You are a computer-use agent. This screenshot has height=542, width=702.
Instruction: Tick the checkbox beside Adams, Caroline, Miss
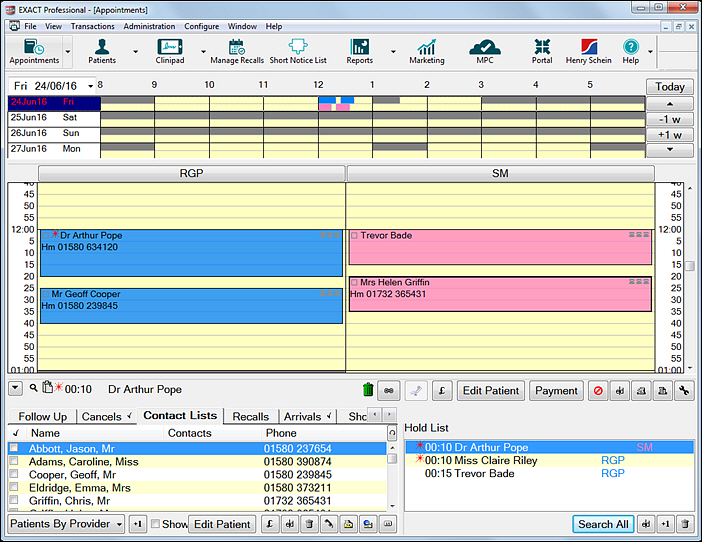(x=14, y=461)
